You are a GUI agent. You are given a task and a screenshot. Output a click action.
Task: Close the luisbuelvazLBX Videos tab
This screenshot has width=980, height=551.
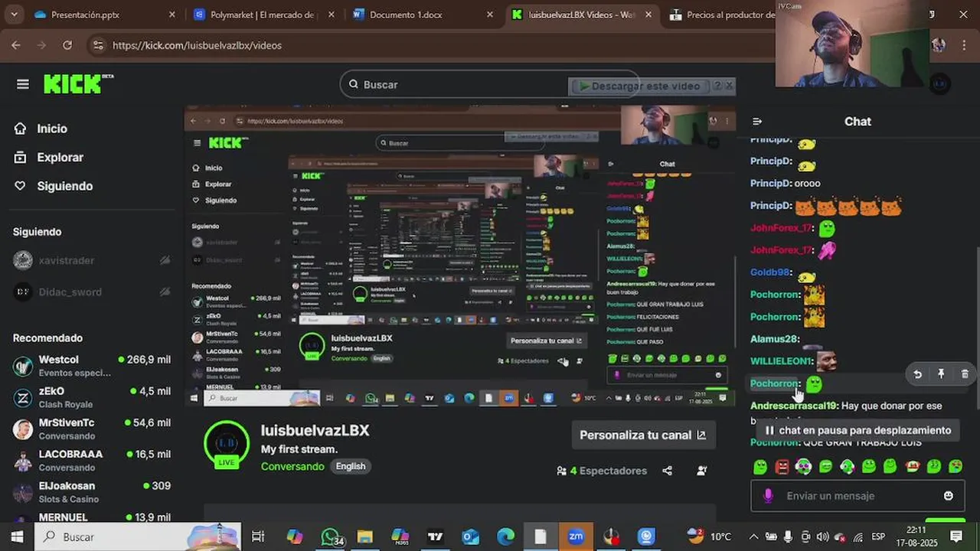648,15
